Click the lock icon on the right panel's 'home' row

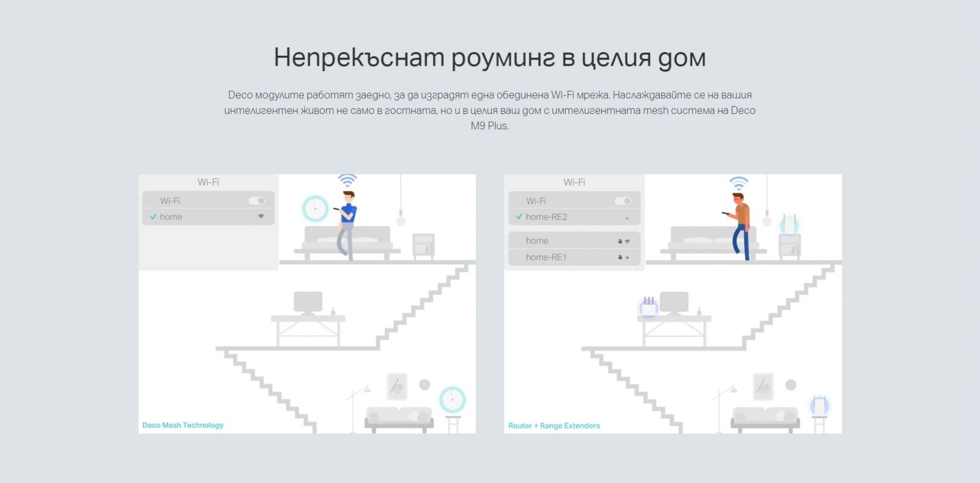[620, 241]
